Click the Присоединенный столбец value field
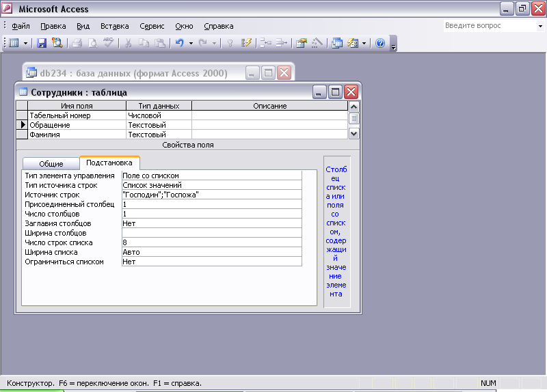The width and height of the screenshot is (547, 392). coord(211,205)
